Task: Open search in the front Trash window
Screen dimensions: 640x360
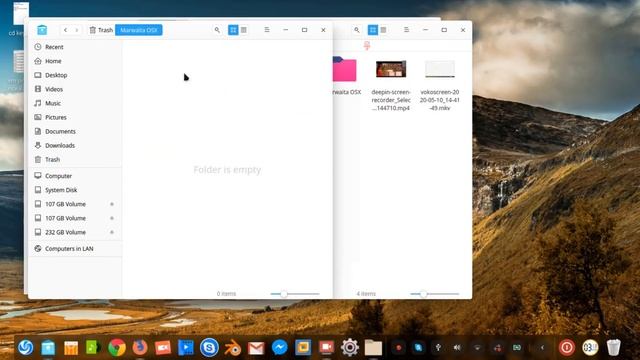Action: (217, 30)
